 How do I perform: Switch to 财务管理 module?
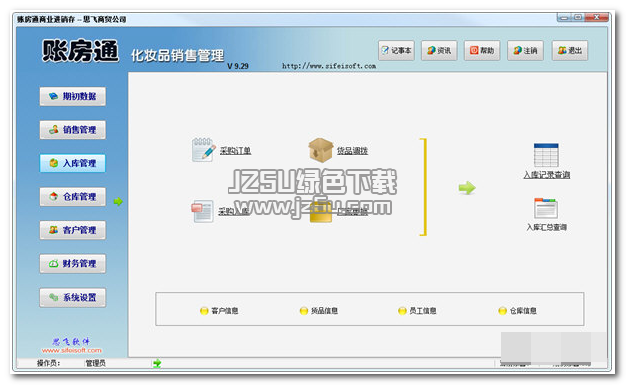[73, 264]
